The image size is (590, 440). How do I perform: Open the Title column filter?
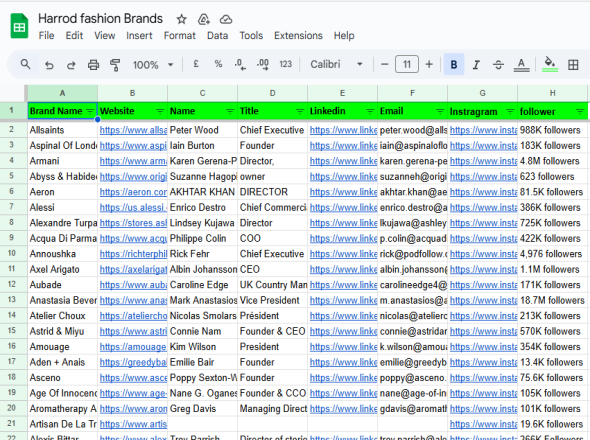click(x=300, y=111)
